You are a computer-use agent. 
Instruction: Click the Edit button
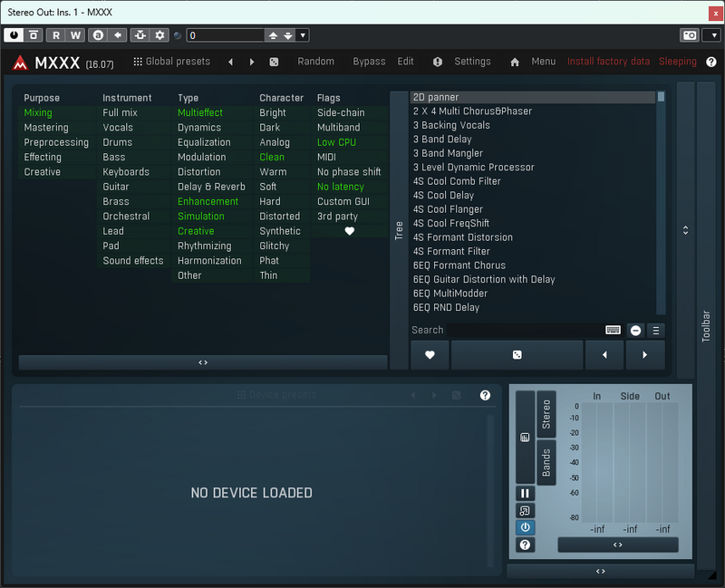point(405,62)
